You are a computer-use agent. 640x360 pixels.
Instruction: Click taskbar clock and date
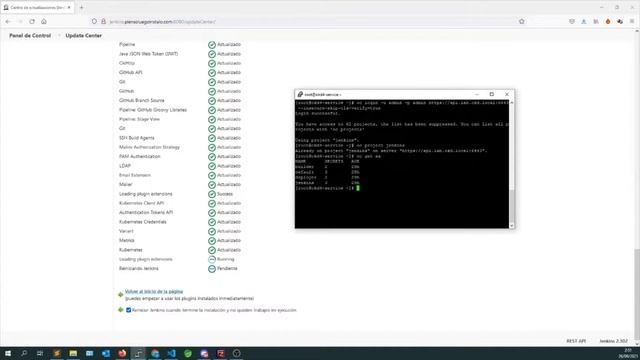click(x=629, y=353)
